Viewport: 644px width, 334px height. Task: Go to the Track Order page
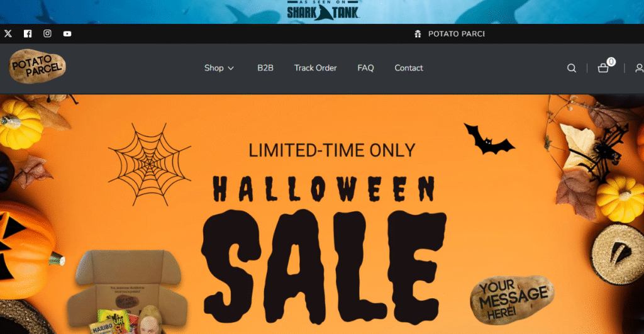point(316,68)
